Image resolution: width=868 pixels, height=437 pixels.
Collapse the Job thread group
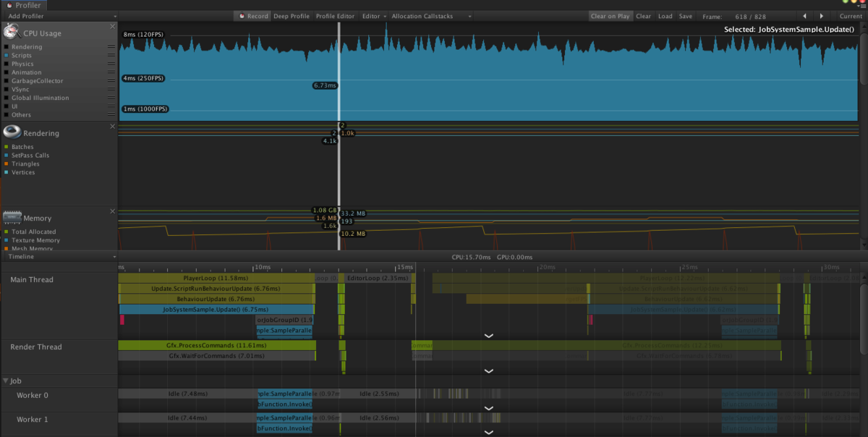[x=7, y=381]
